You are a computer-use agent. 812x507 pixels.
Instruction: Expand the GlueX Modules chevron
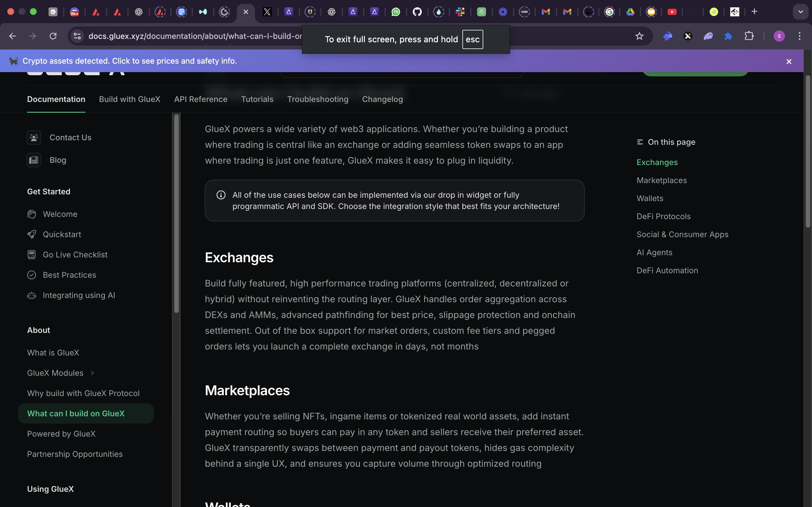[x=92, y=373]
